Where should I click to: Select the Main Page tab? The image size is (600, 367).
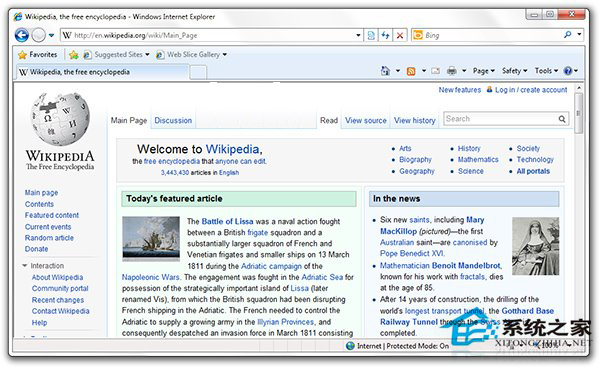click(129, 121)
